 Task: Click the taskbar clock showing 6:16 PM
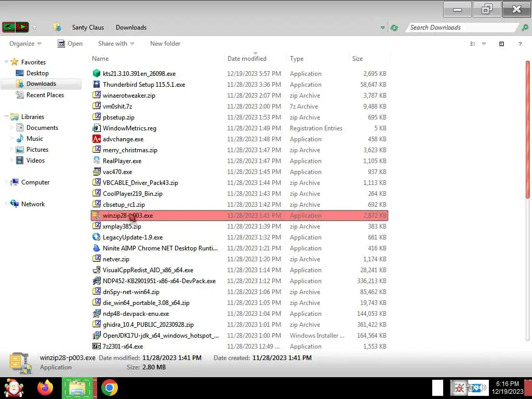point(507,388)
